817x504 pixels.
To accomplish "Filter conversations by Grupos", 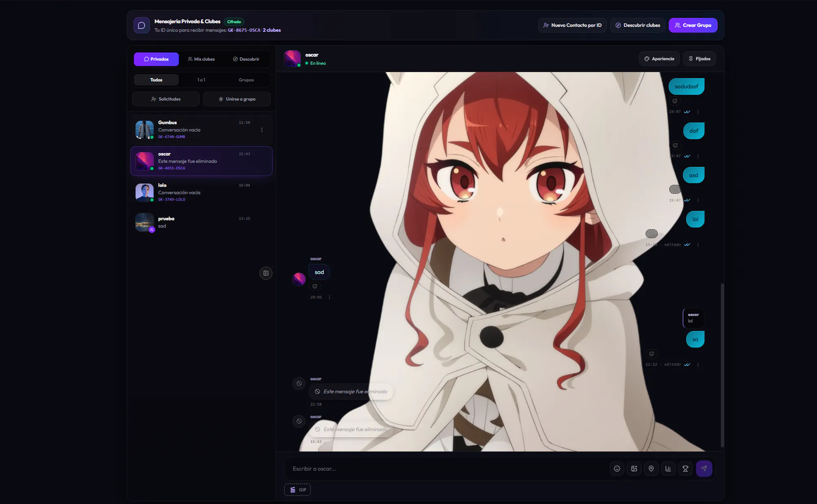I will tap(246, 80).
